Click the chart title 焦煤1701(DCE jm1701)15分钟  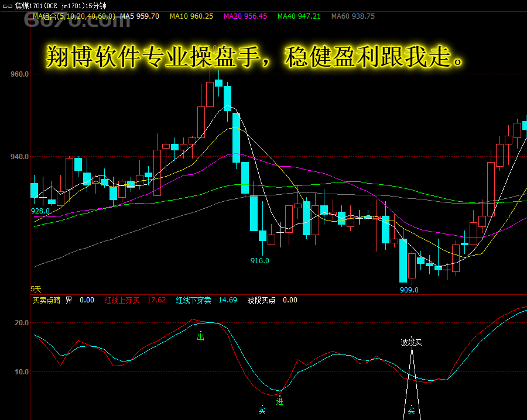click(61, 6)
